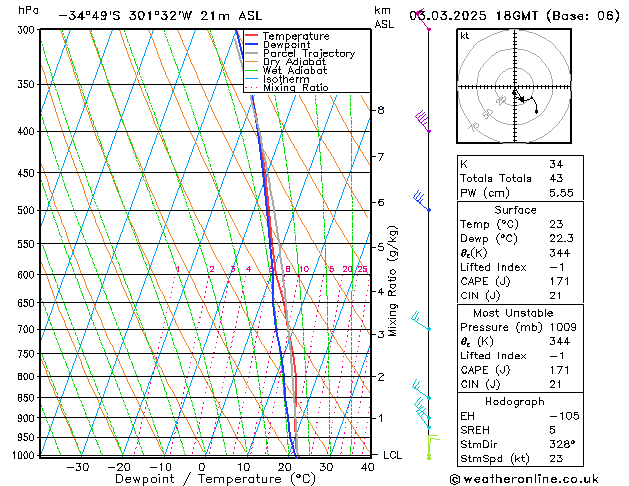Click the purple wind barb at 400 hPa
Screen dimensions: 629x486
click(422, 122)
